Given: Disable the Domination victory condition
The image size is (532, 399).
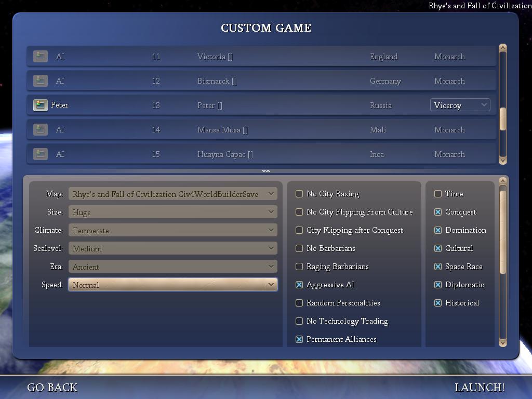Looking at the screenshot, I should pyautogui.click(x=438, y=230).
